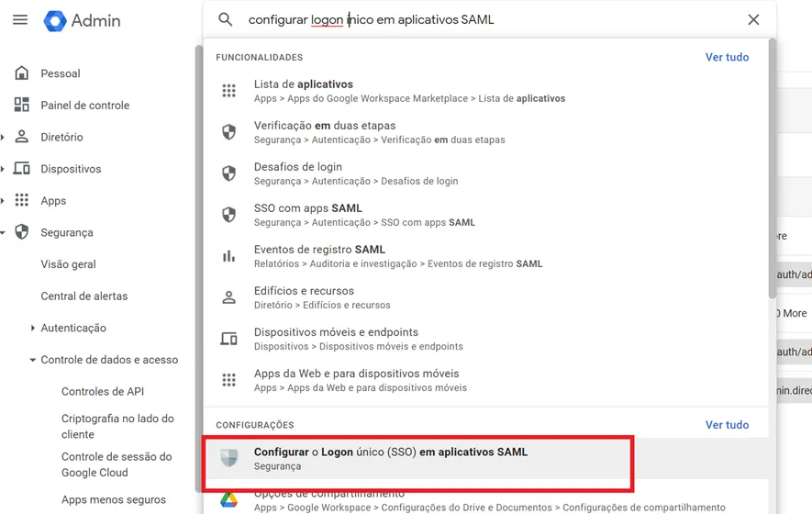Viewport: 812px width, 514px height.
Task: Open Edifícios e recursos result
Action: click(485, 297)
